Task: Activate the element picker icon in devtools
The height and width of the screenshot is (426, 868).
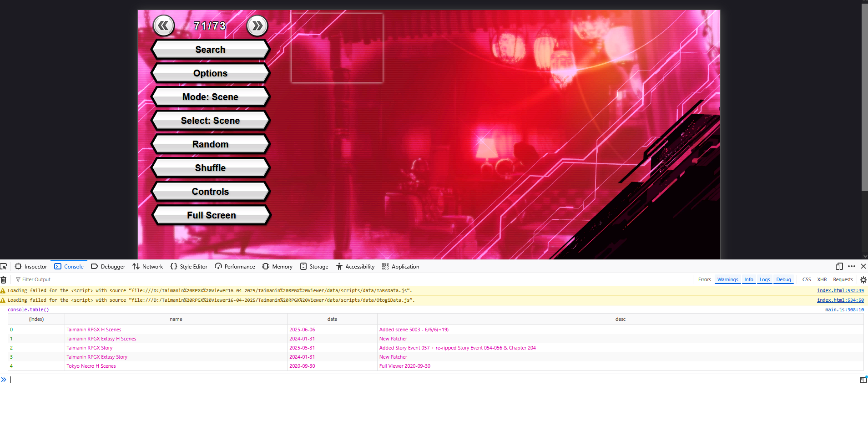Action: (x=4, y=266)
